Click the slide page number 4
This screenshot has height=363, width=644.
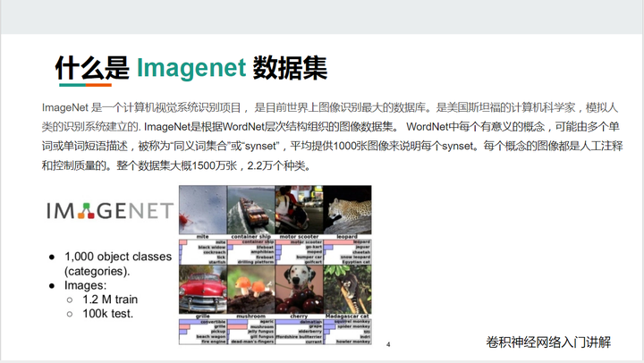388,344
